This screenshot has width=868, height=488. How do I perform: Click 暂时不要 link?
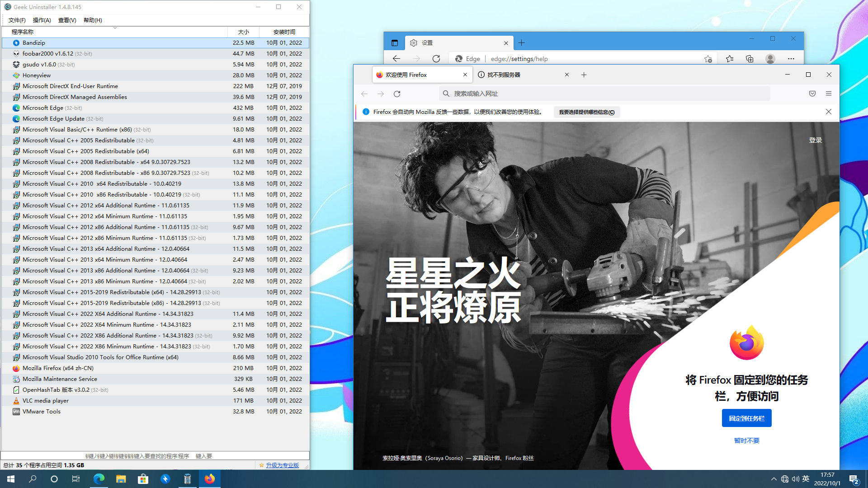[x=746, y=441]
